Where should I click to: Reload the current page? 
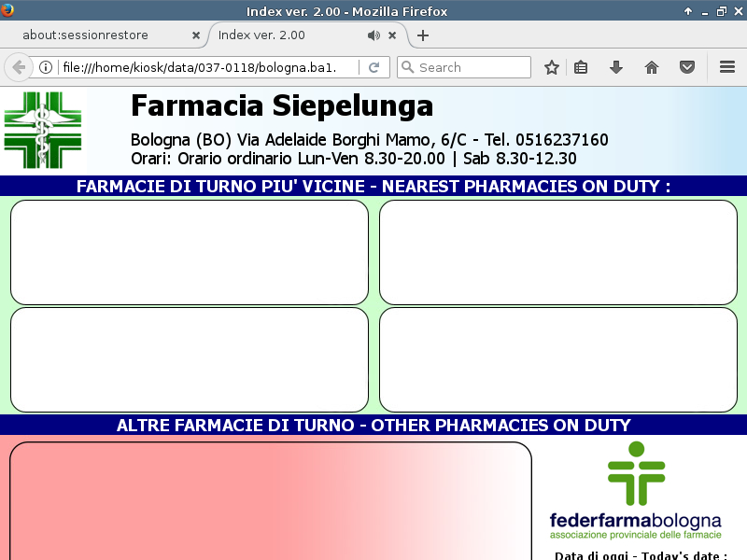click(373, 67)
